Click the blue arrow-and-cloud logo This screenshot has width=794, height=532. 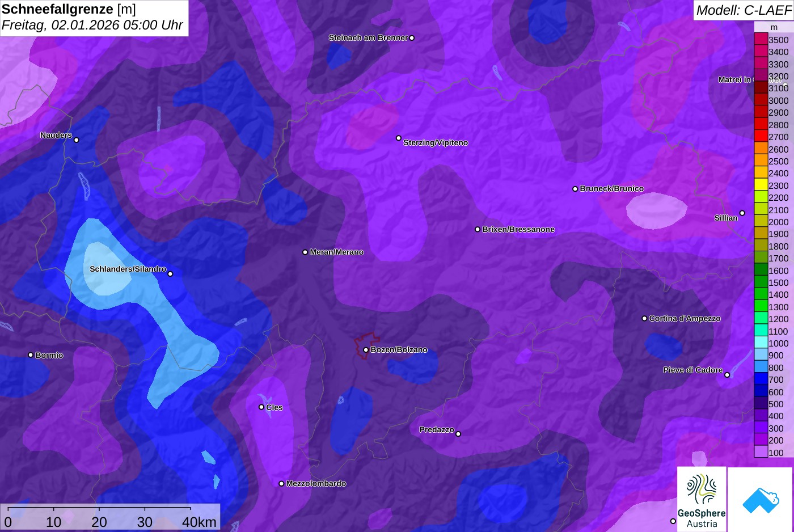click(761, 499)
